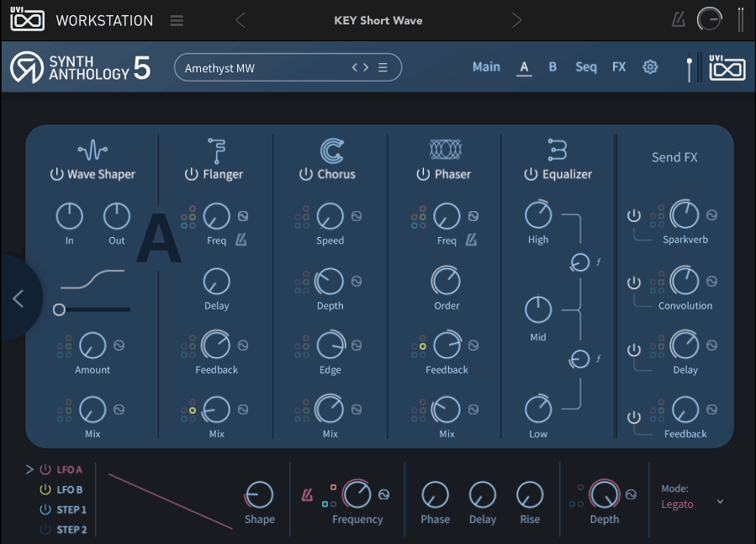Switch to the FX tab

tap(619, 67)
